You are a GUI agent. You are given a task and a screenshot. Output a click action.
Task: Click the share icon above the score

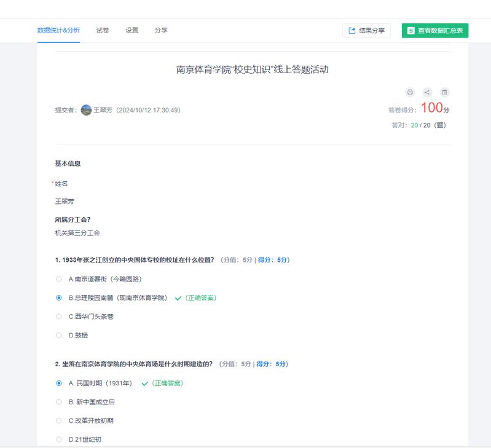[427, 92]
